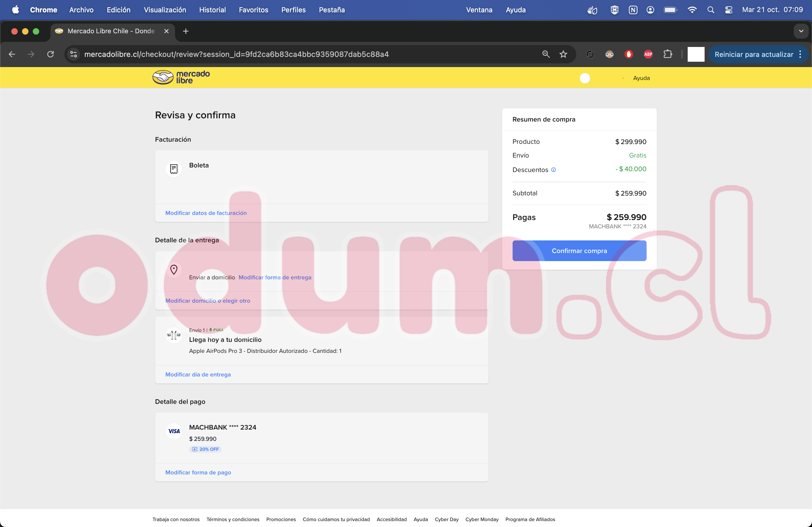This screenshot has height=527, width=812.
Task: Click Modificar forma de pago link
Action: click(x=198, y=473)
